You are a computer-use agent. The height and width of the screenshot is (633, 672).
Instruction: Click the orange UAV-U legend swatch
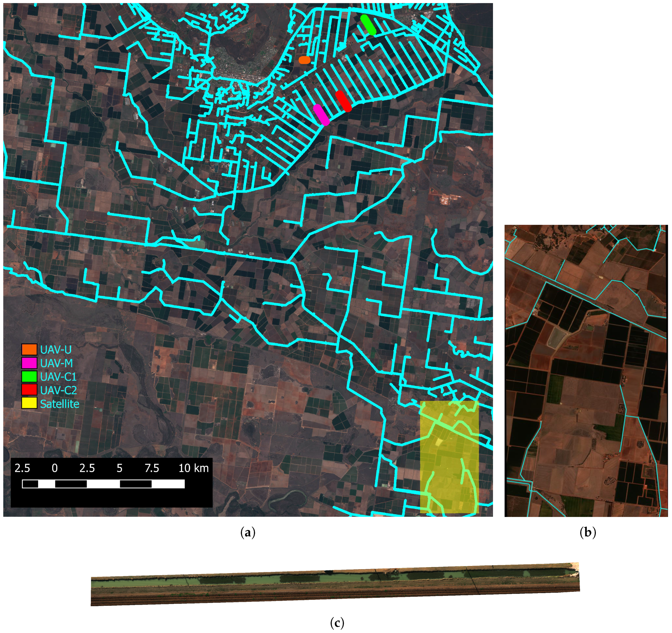(x=29, y=349)
